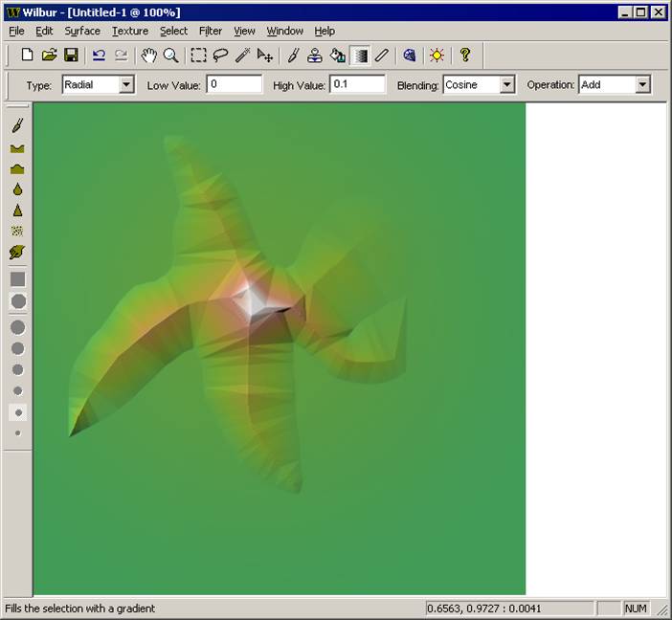The image size is (672, 620).
Task: Click into the High Value field
Action: [357, 84]
